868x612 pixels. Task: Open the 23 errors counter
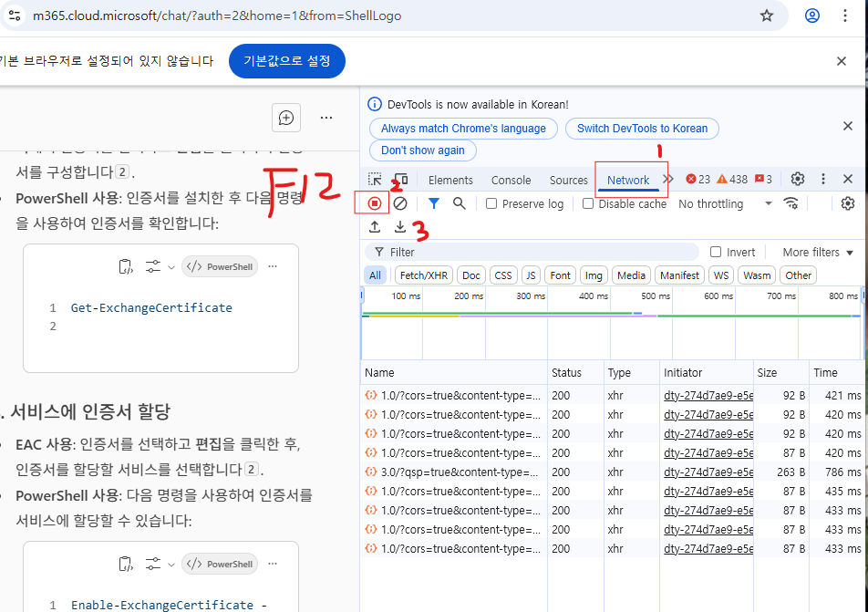[x=698, y=180]
